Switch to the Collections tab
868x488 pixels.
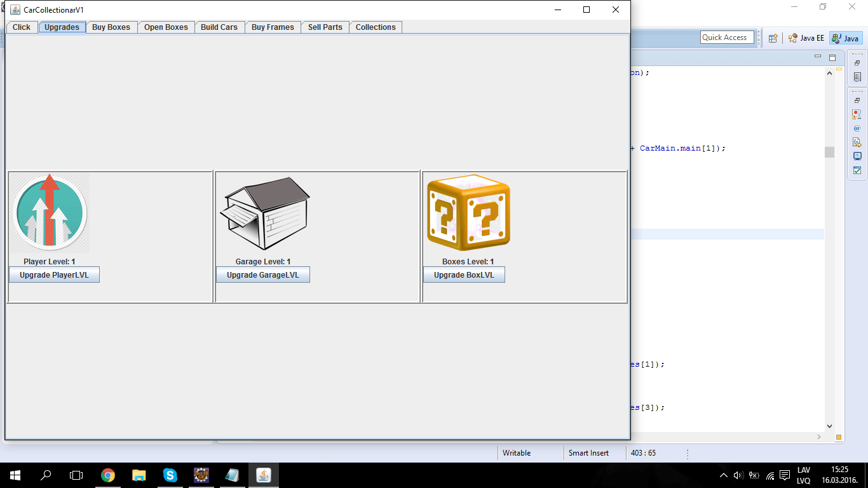tap(375, 27)
